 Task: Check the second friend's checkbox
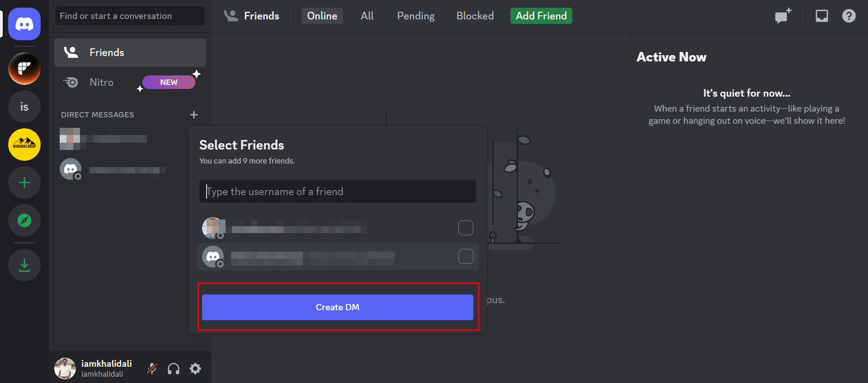[x=466, y=257]
